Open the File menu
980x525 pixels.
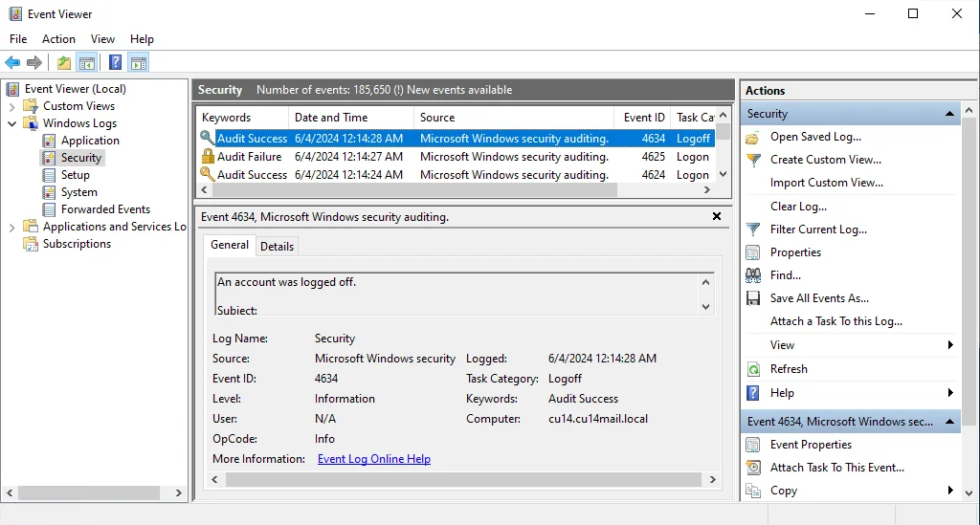point(18,38)
